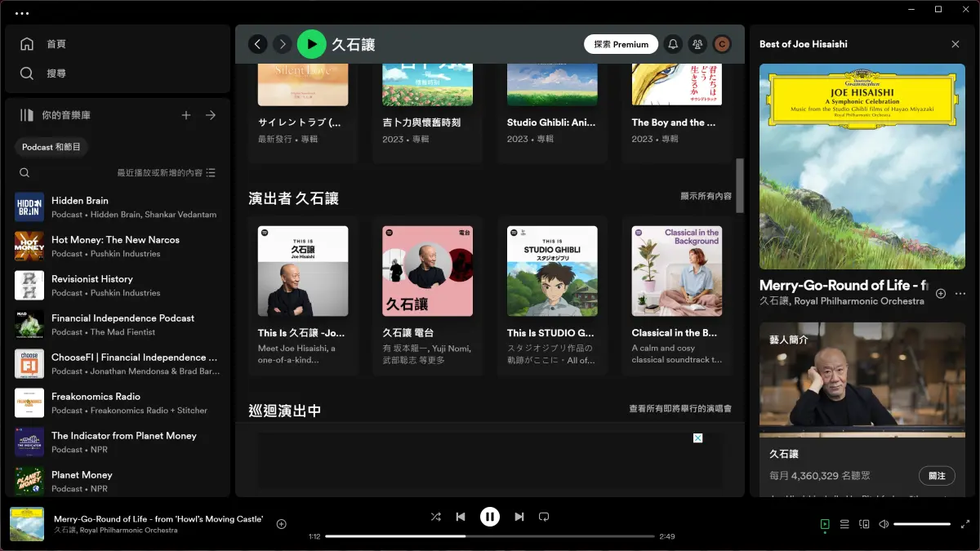Close the ad with X icon
Viewport: 980px width, 551px height.
[x=698, y=438]
